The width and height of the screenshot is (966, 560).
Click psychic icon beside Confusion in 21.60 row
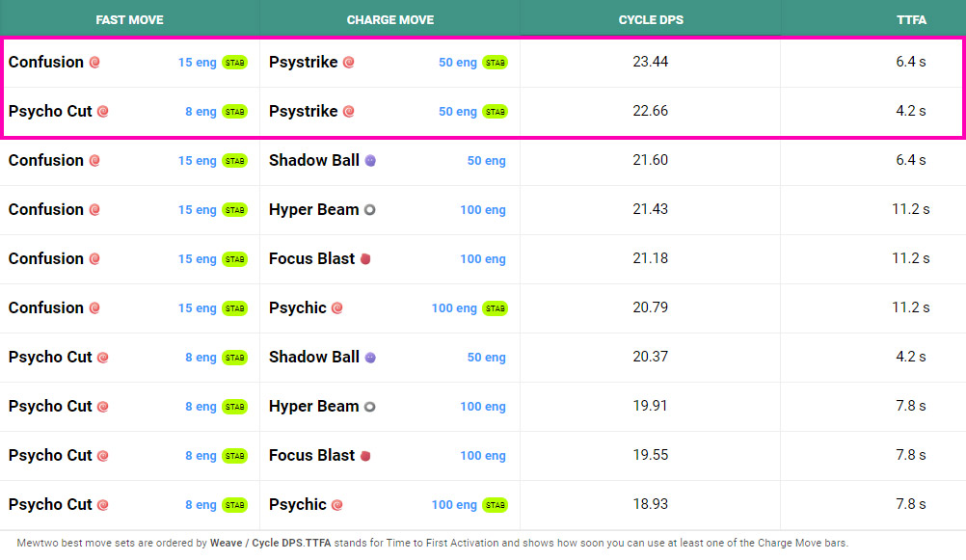click(94, 161)
